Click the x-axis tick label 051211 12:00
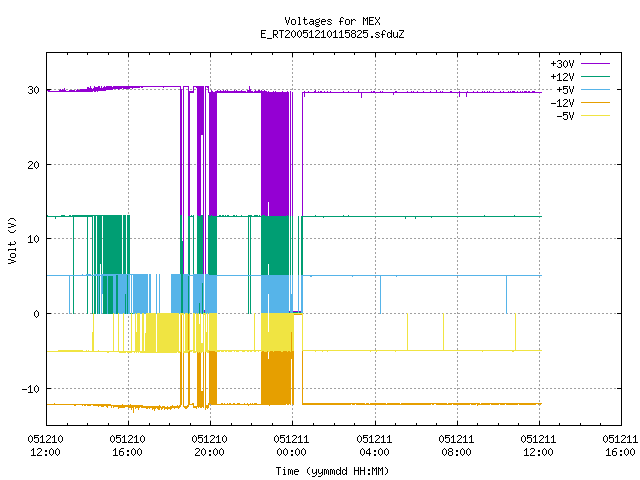The width and height of the screenshot is (640, 480). coord(538,446)
